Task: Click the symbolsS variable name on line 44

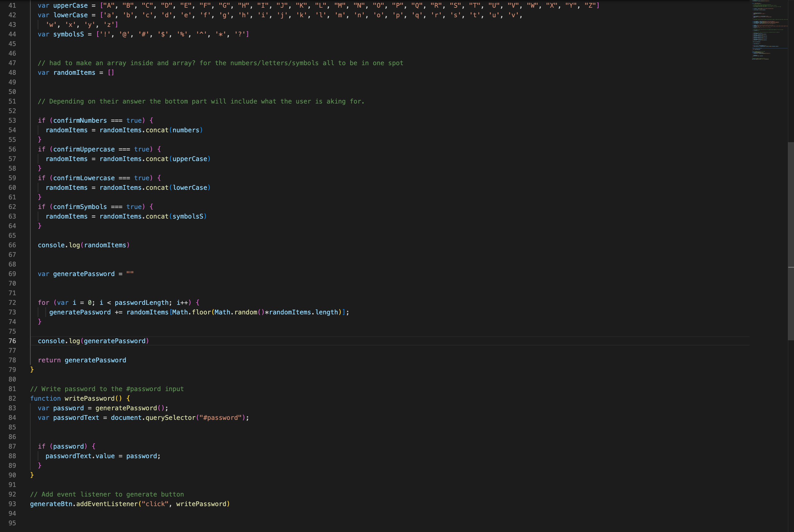Action: (x=68, y=34)
